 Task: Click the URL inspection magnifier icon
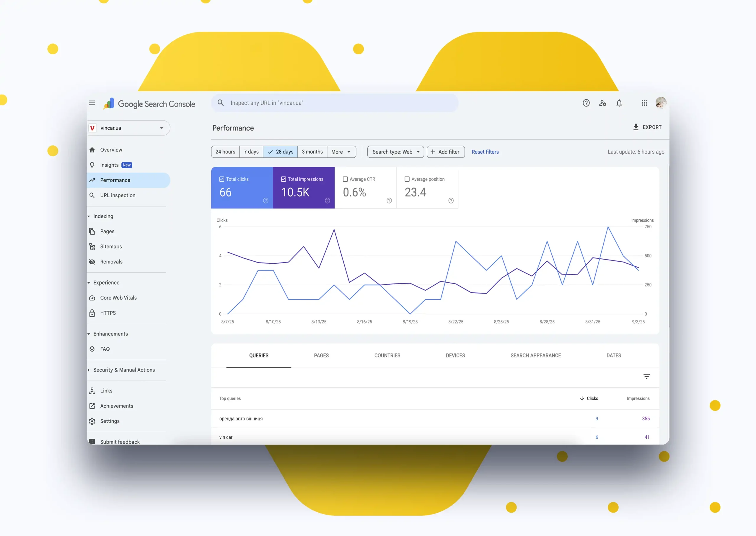(92, 195)
